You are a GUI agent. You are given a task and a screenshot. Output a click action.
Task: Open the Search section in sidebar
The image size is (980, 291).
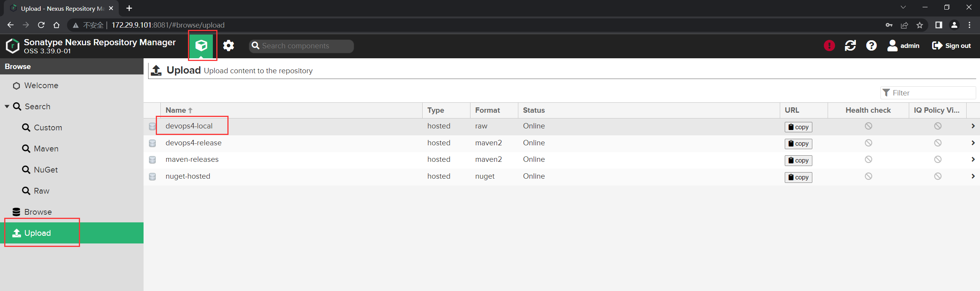(x=37, y=107)
